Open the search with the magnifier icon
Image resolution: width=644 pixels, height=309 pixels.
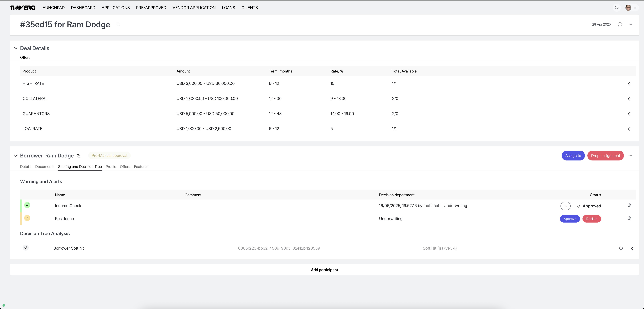(x=617, y=8)
